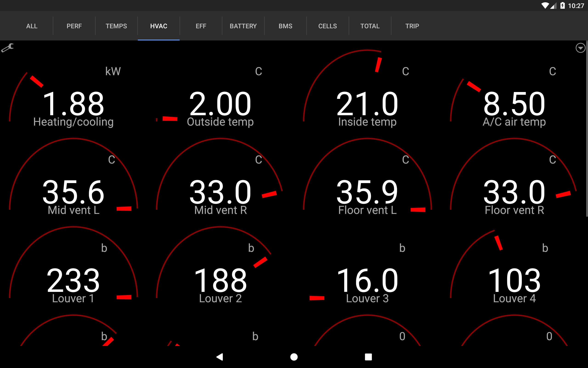Screen dimensions: 588x368
Task: Tap the 10:27 clock
Action: click(576, 6)
